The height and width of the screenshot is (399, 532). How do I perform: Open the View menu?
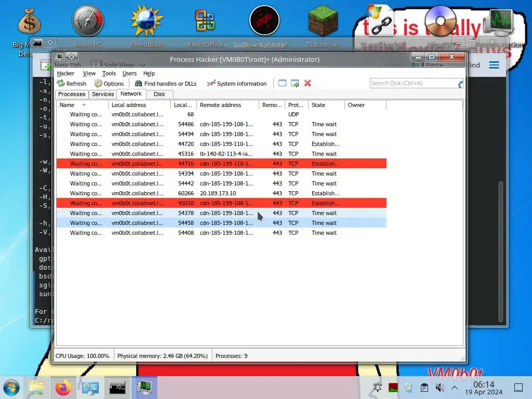89,73
